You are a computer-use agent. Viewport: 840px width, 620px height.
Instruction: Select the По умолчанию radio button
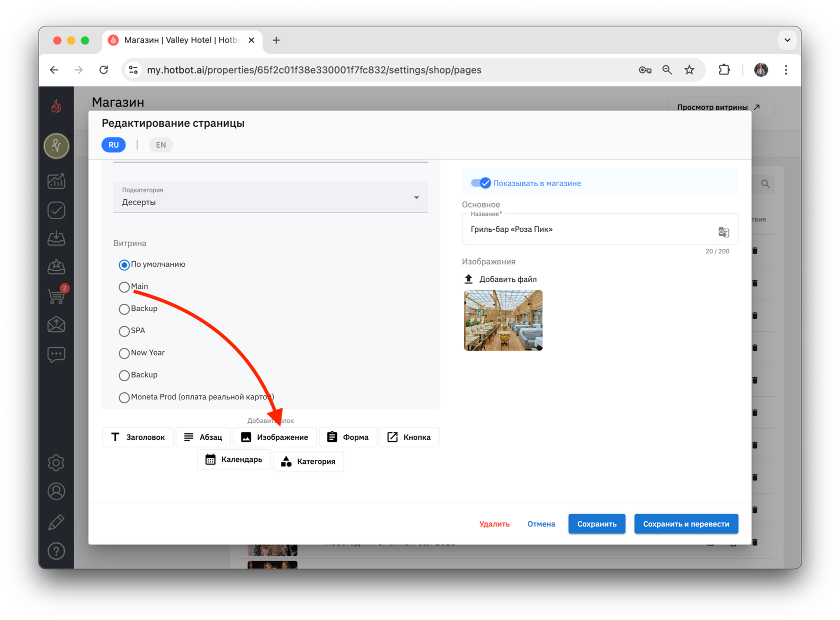[124, 265]
